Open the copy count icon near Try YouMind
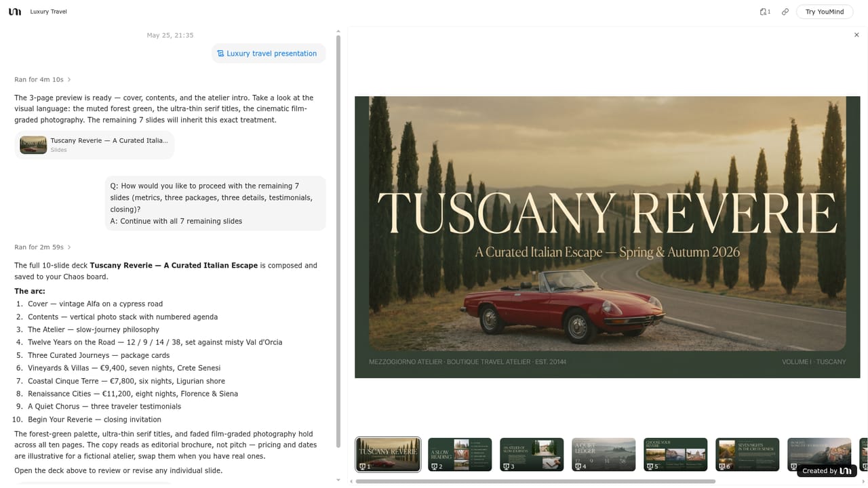The image size is (868, 488). (x=765, y=12)
